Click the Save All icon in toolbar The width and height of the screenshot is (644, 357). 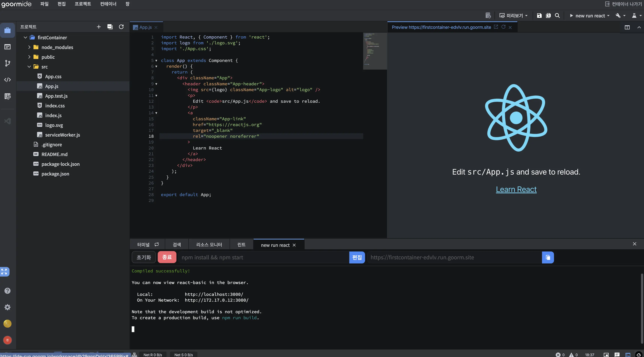548,16
